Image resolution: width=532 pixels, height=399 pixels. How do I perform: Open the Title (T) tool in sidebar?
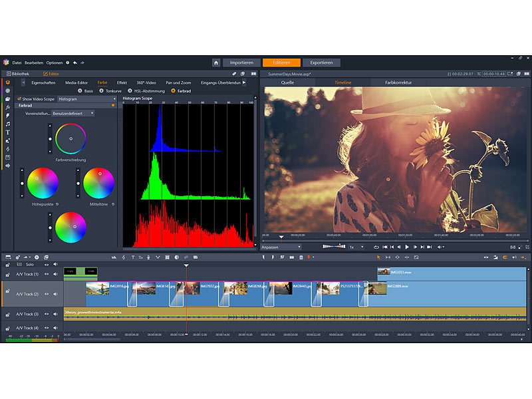pyautogui.click(x=8, y=132)
